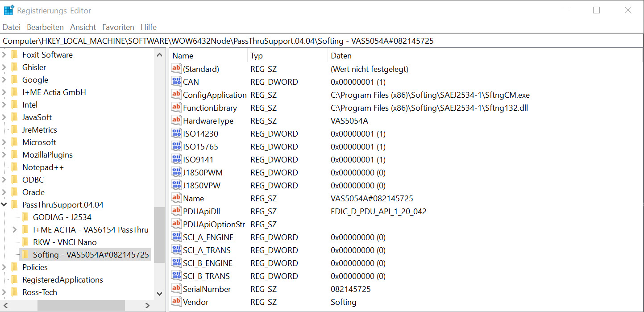Viewport: 644px width, 312px height.
Task: Click the EDIC_D_PDU_API_1_20_042 data cell
Action: [x=378, y=212]
